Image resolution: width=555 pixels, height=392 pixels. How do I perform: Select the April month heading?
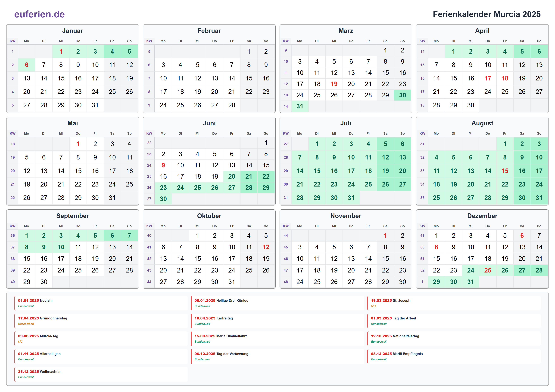pos(482,31)
